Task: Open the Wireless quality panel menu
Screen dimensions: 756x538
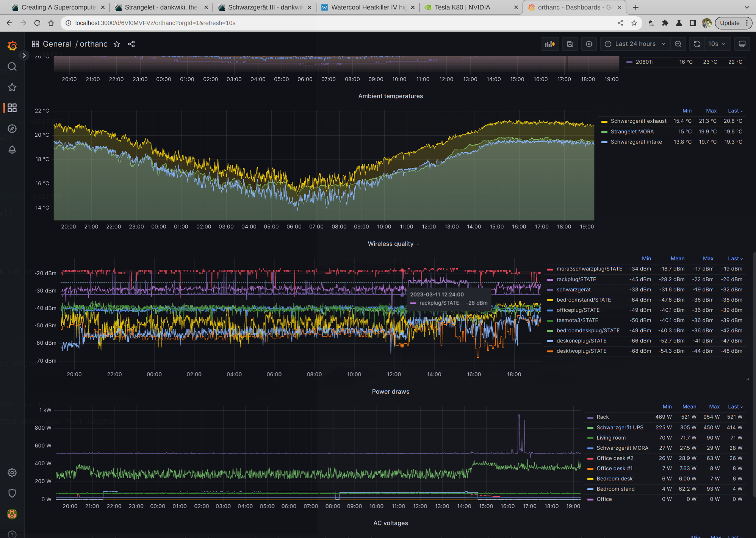Action: pos(391,244)
